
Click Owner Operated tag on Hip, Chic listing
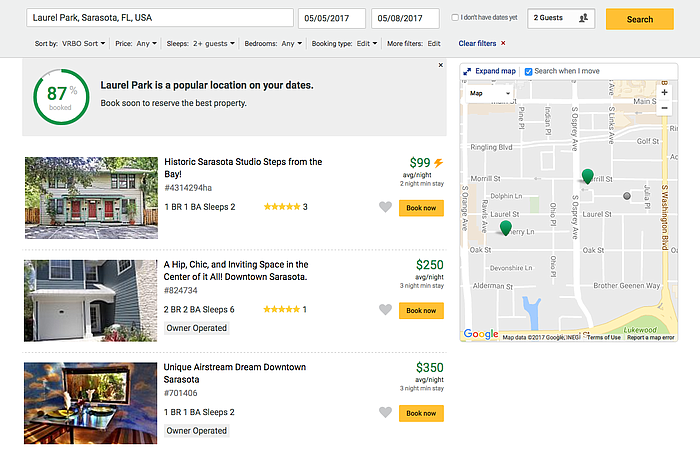(196, 328)
